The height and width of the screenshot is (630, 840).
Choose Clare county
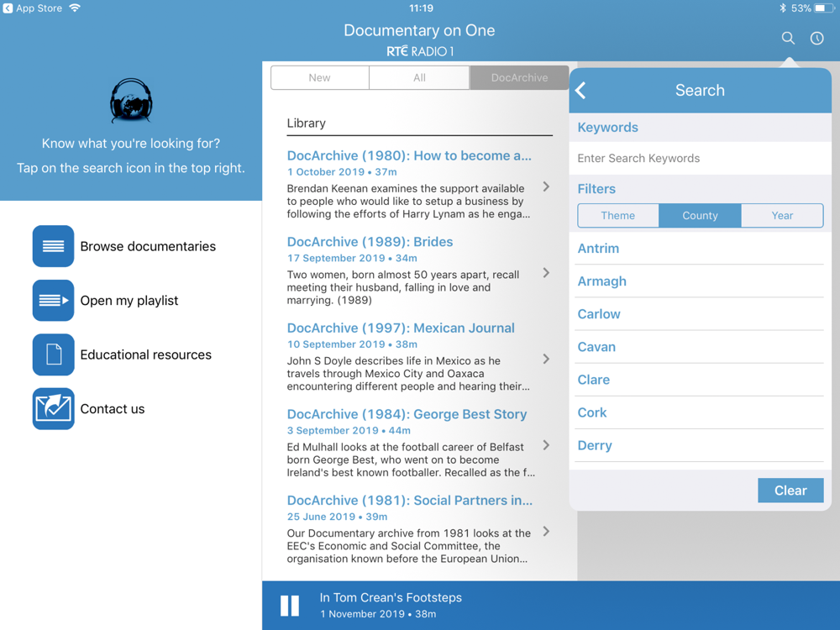coord(701,380)
